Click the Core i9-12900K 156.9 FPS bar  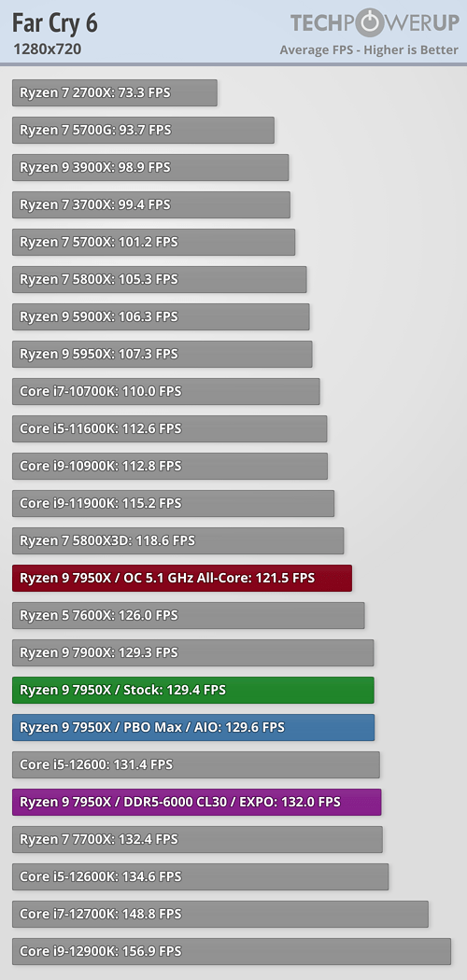(x=232, y=951)
